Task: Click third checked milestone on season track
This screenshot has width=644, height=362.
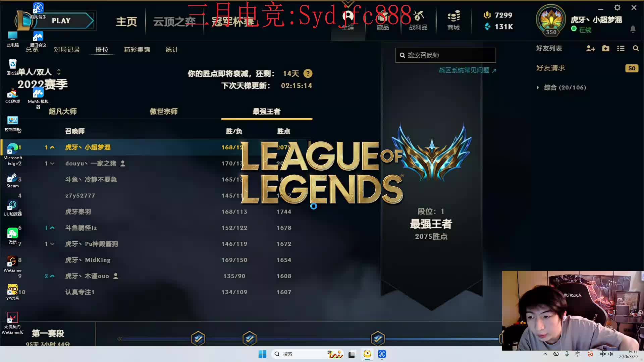Action: 378,339
